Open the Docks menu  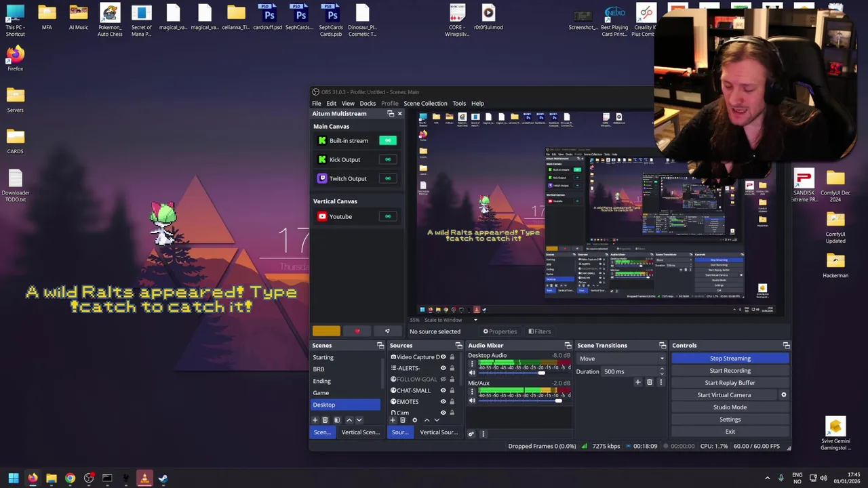pos(368,104)
